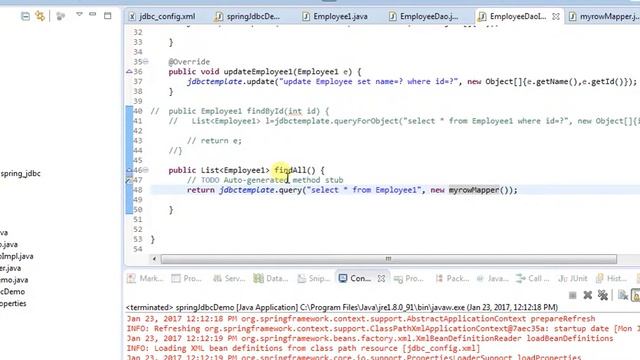This screenshot has height=360, width=640.
Task: Open the Servers view tab
Action: click(x=229, y=278)
